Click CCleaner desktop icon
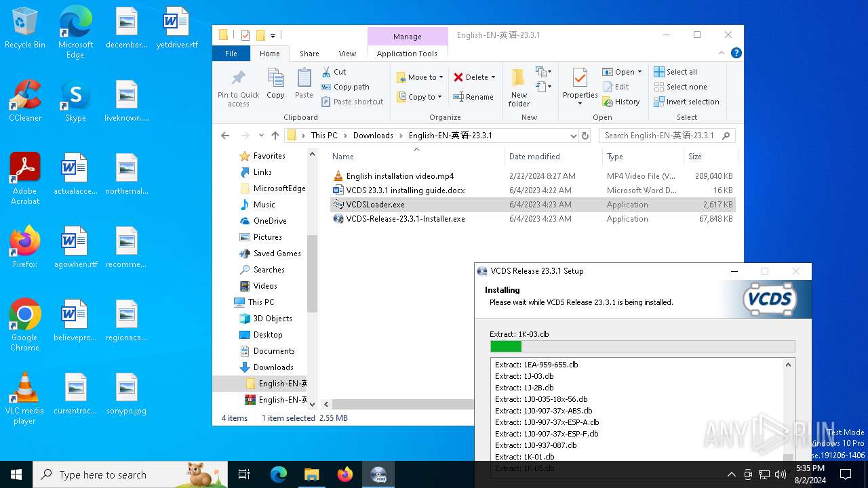This screenshot has height=488, width=868. (x=25, y=101)
